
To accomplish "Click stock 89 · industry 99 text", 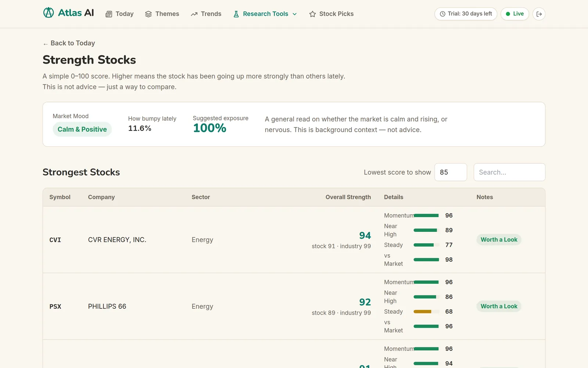I will (341, 313).
